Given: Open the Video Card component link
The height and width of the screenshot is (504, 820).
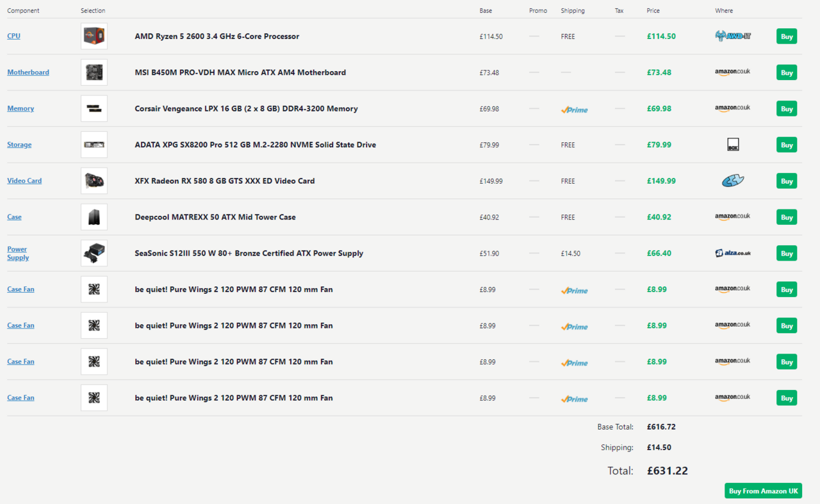Looking at the screenshot, I should coord(24,181).
